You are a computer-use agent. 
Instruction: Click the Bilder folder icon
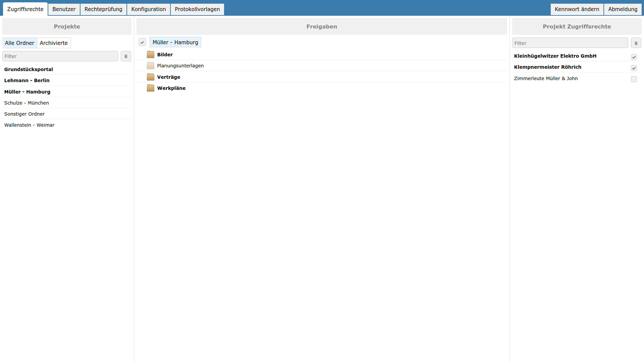point(151,55)
